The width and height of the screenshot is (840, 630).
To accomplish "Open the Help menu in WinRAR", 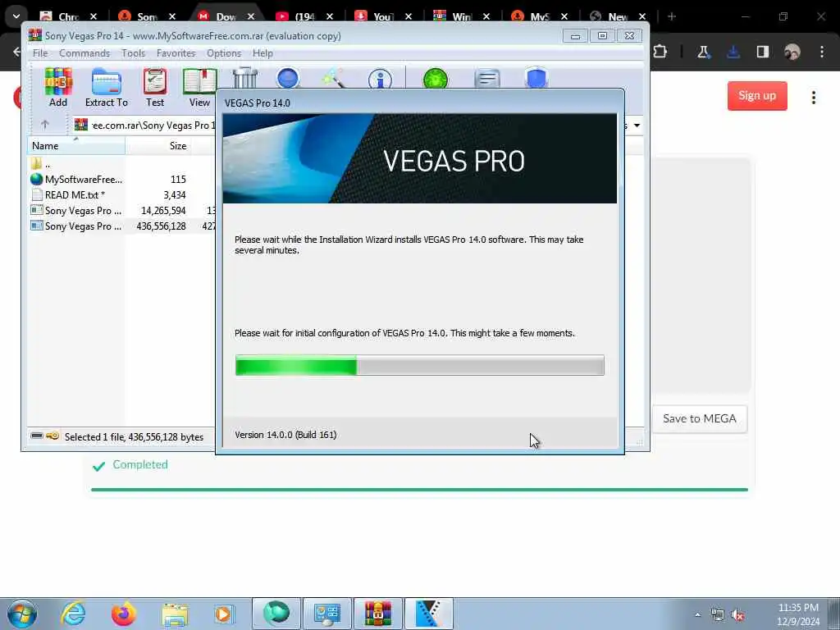I will pos(262,53).
